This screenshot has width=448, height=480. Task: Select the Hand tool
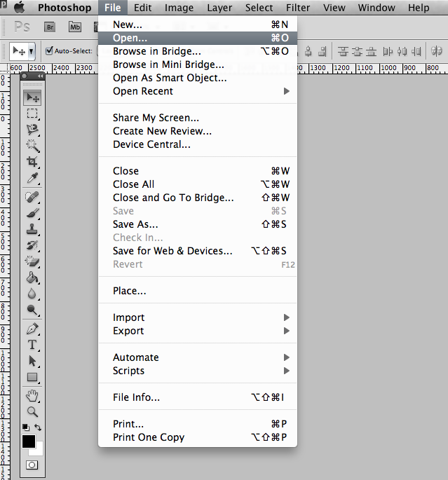coord(32,396)
